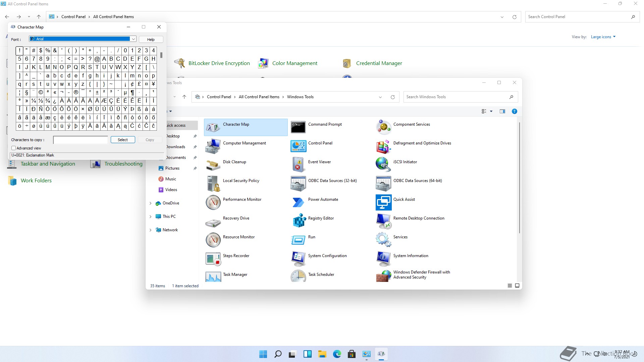Open Control Panel address bar history dropdown
The image size is (644, 362).
point(502,17)
